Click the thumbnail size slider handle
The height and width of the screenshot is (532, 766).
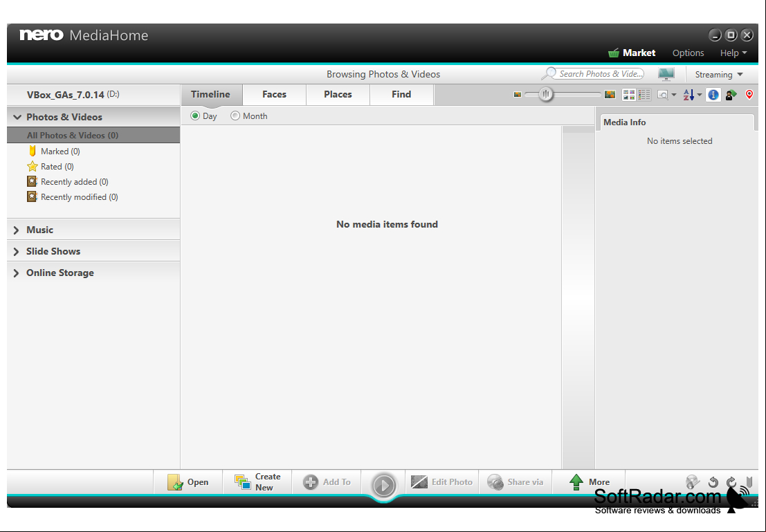(546, 94)
